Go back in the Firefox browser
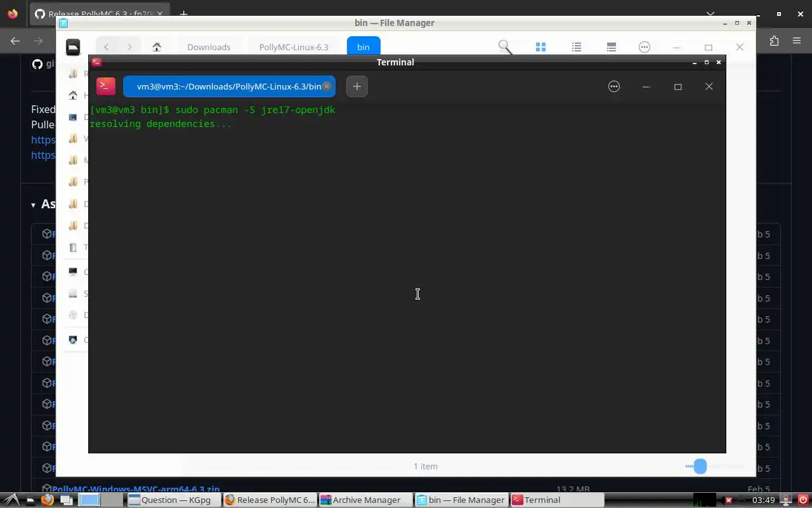Screen dimensions: 812x508 pos(15,41)
